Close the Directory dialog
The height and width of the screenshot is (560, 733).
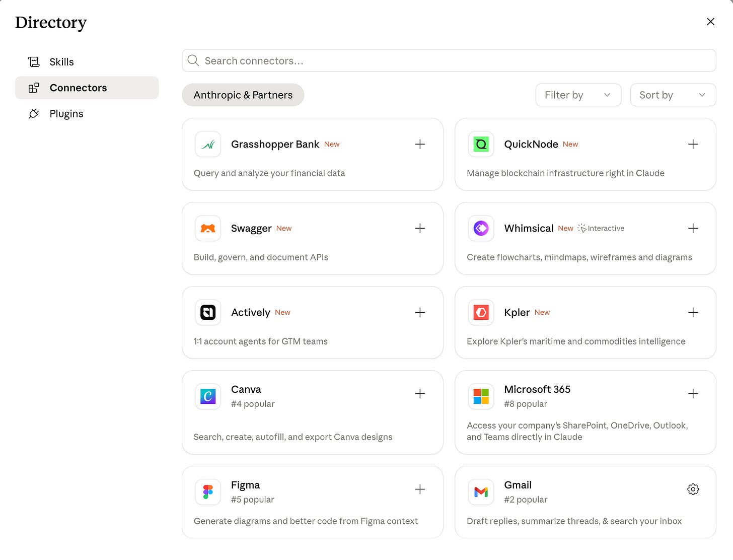[x=710, y=22]
